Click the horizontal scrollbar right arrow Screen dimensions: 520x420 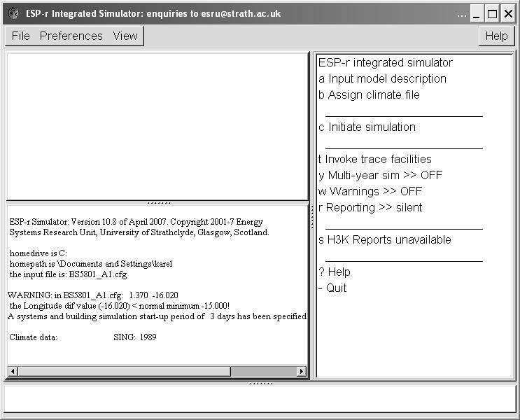pos(301,371)
